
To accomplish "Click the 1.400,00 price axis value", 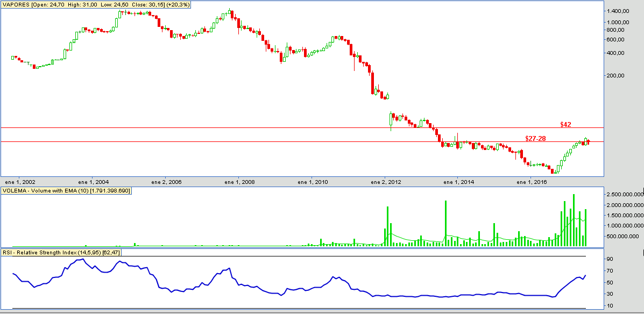I will pyautogui.click(x=619, y=11).
